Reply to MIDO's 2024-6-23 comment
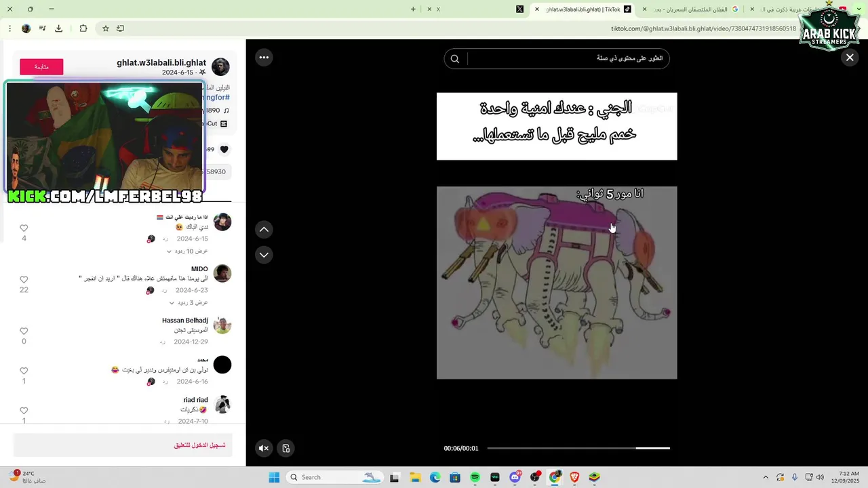This screenshot has height=488, width=868. point(165,291)
